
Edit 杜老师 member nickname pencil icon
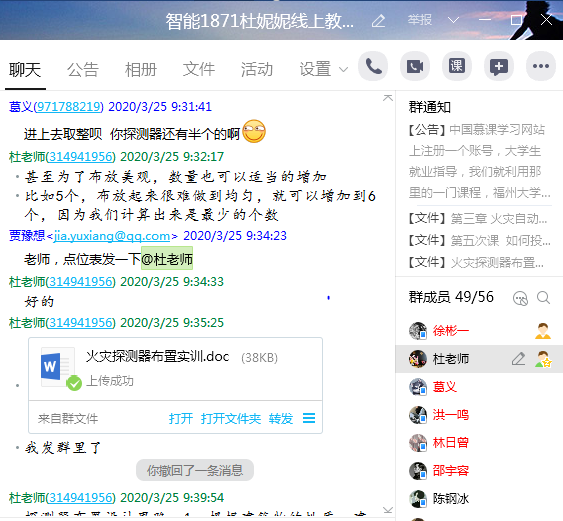(x=518, y=359)
